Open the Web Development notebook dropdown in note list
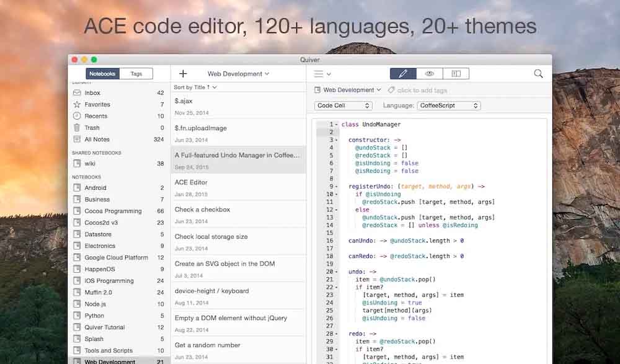The image size is (620, 364). (239, 74)
